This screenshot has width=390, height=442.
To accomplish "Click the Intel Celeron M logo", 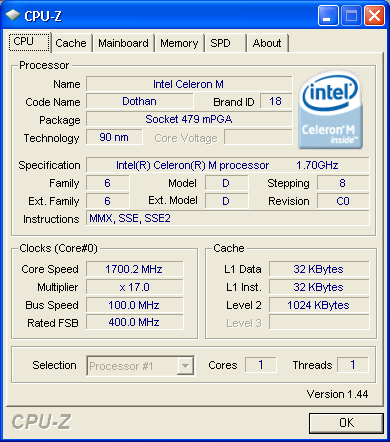I will (330, 109).
